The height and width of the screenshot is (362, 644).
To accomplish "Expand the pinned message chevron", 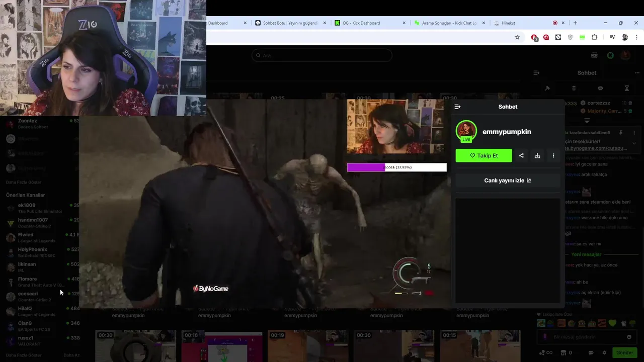I will pos(634,143).
